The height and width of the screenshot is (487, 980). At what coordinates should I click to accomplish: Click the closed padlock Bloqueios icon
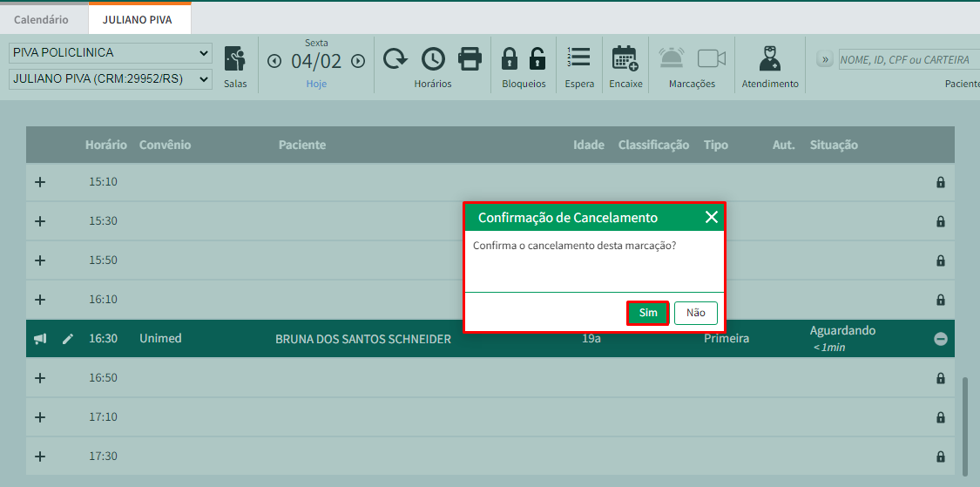[510, 58]
